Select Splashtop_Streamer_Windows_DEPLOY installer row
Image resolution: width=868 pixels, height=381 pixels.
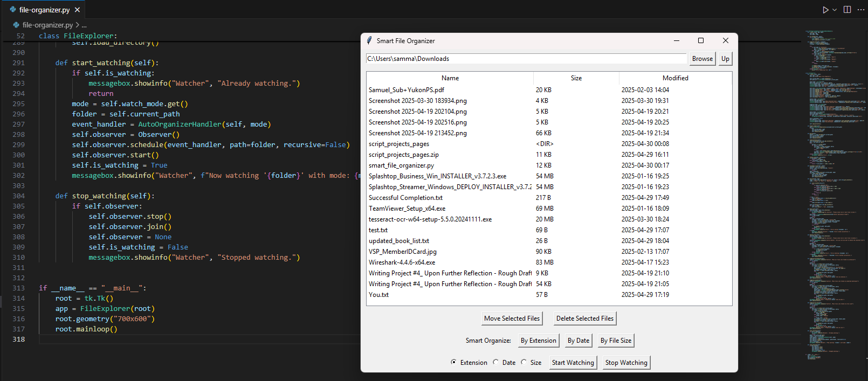point(549,187)
